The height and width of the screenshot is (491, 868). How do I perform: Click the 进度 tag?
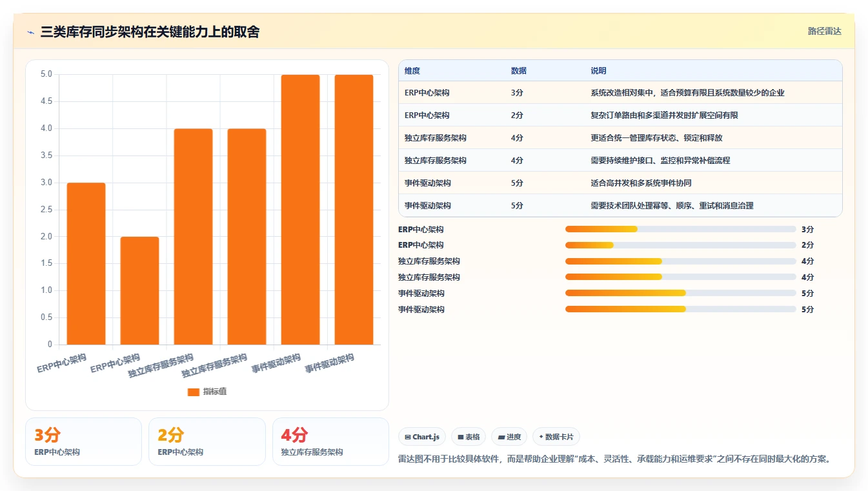(509, 437)
